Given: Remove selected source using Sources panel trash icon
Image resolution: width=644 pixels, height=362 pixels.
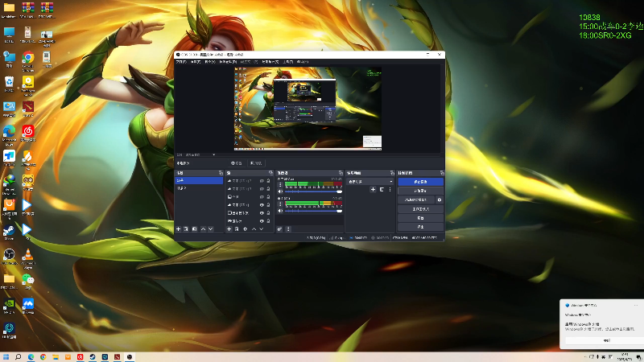Looking at the screenshot, I should [237, 229].
